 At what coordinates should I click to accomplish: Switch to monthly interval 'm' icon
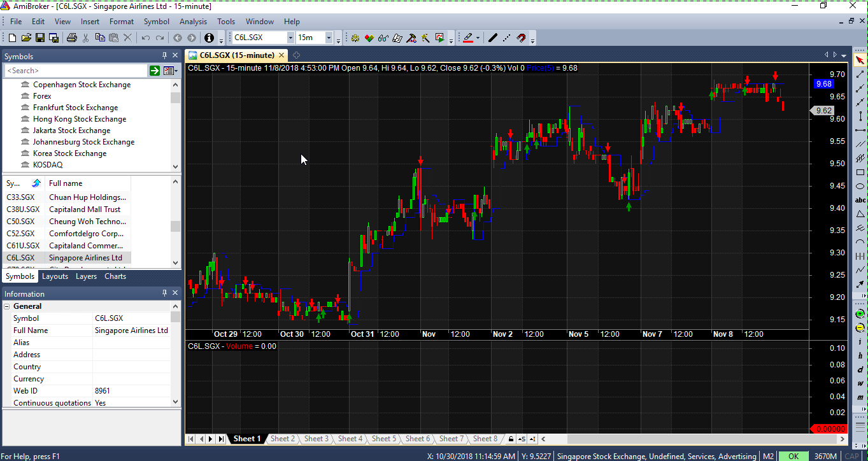tap(860, 397)
